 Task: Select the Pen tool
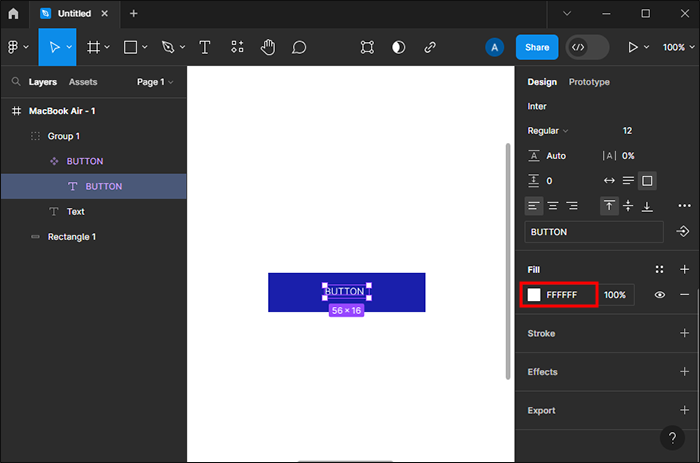[x=167, y=47]
